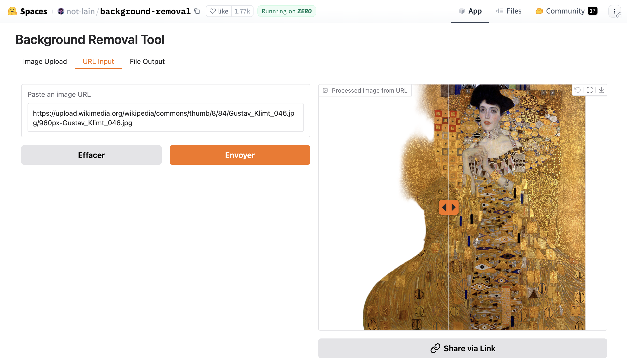Viewport: 627px width, 364px height.
Task: Select the File Output tab
Action: pyautogui.click(x=147, y=61)
